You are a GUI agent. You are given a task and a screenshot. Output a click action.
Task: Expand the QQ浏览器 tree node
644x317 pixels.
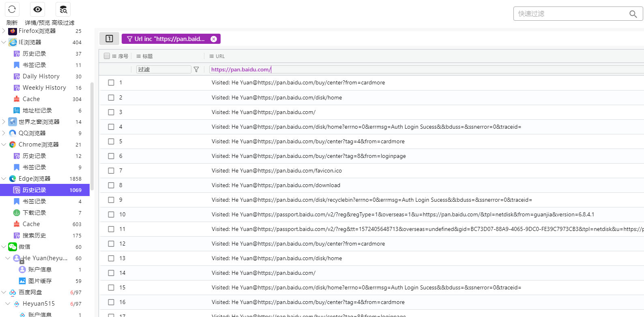coord(4,133)
